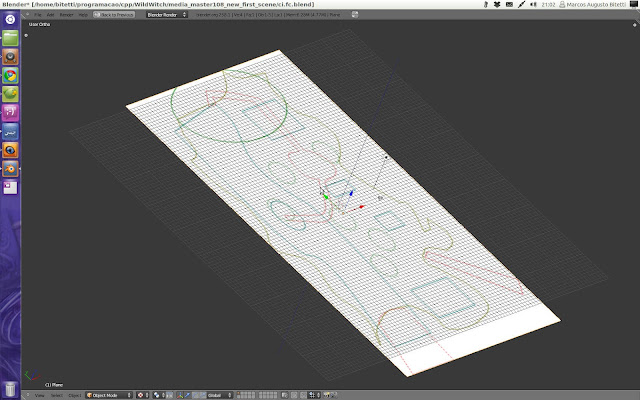Open the Trash in launcher
Screen dimensions: 640x400
coord(10,390)
